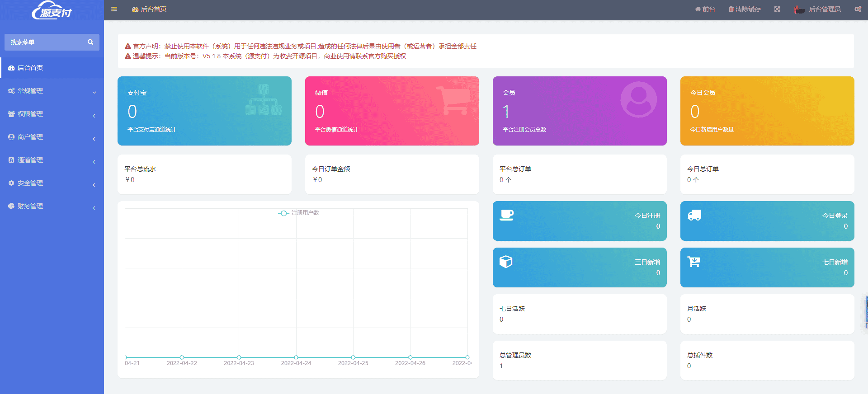The width and height of the screenshot is (868, 394).
Task: Click the dashboard icon in header breadcrumb
Action: click(x=135, y=9)
